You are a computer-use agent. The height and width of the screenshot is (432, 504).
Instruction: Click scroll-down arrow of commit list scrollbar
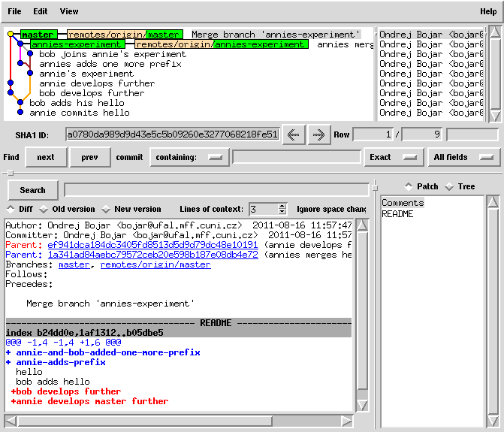494,115
